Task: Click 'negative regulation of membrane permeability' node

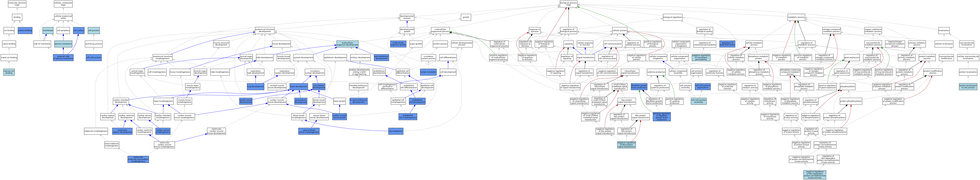Action: 701,58
